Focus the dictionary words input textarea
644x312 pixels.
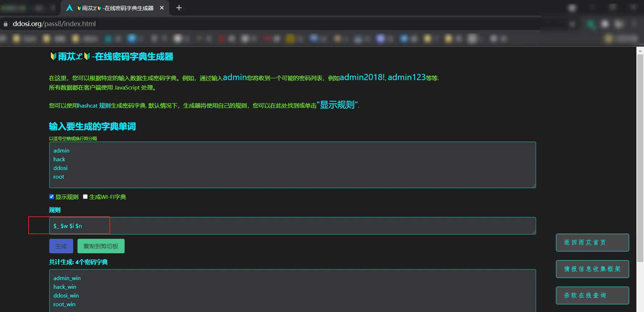tap(292, 165)
